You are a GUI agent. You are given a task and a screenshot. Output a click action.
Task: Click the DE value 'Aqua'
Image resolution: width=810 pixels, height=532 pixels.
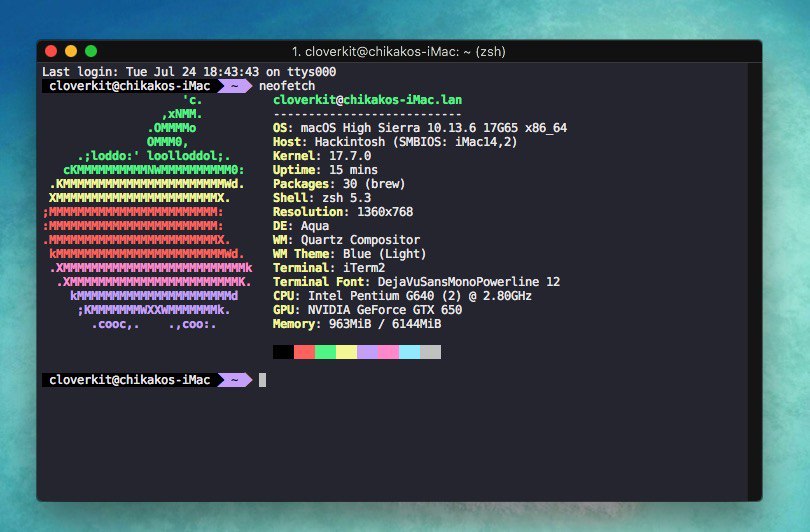(315, 226)
